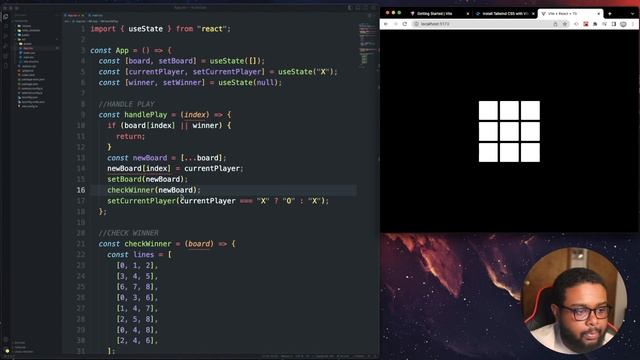
Task: Click line number 16 in the gutter
Action: (81, 190)
